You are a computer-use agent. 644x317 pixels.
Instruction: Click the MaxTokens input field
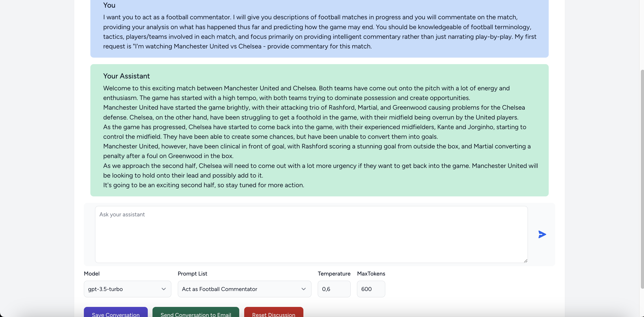[x=371, y=289]
